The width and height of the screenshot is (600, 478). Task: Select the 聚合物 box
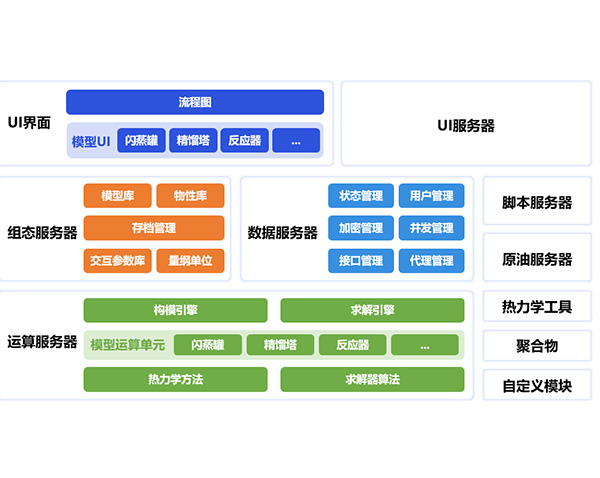pyautogui.click(x=537, y=346)
